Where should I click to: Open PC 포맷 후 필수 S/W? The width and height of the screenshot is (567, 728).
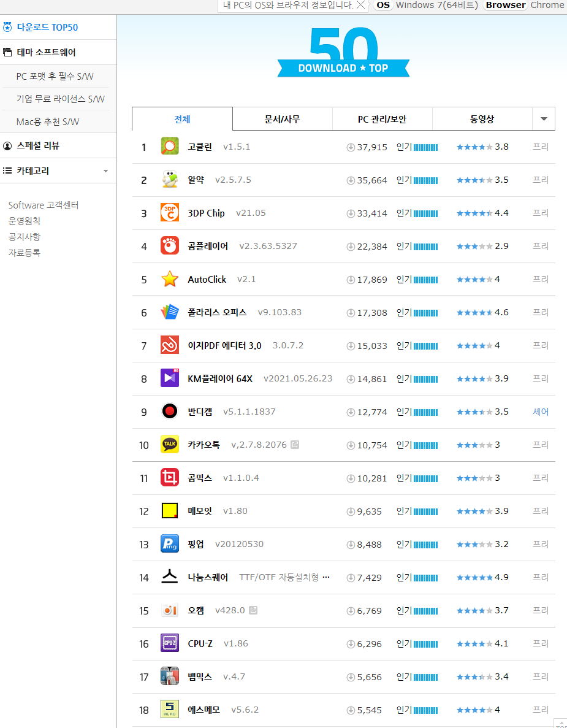(x=55, y=76)
